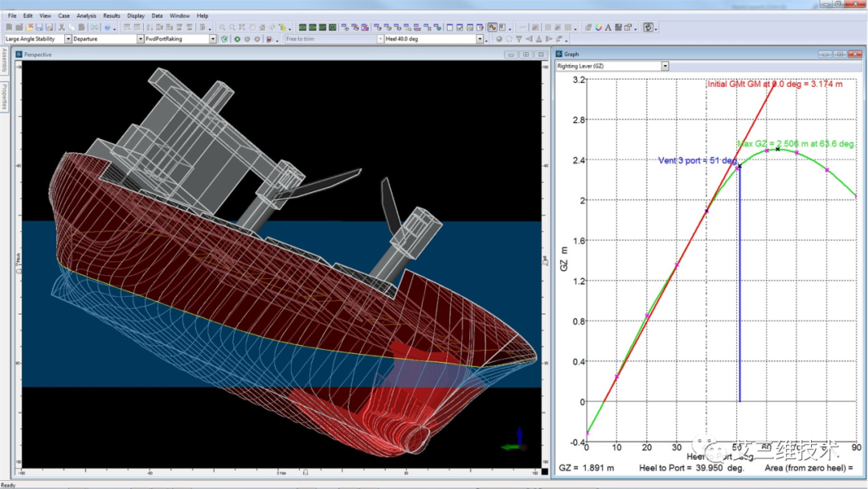Image resolution: width=868 pixels, height=489 pixels.
Task: Click the Zoom Out magnifier icon
Action: [232, 27]
